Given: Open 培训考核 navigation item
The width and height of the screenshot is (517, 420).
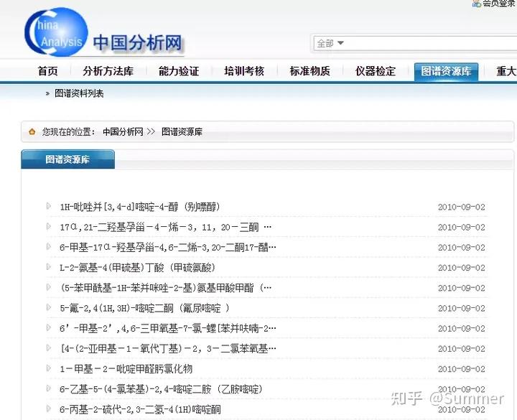Looking at the screenshot, I should point(244,71).
